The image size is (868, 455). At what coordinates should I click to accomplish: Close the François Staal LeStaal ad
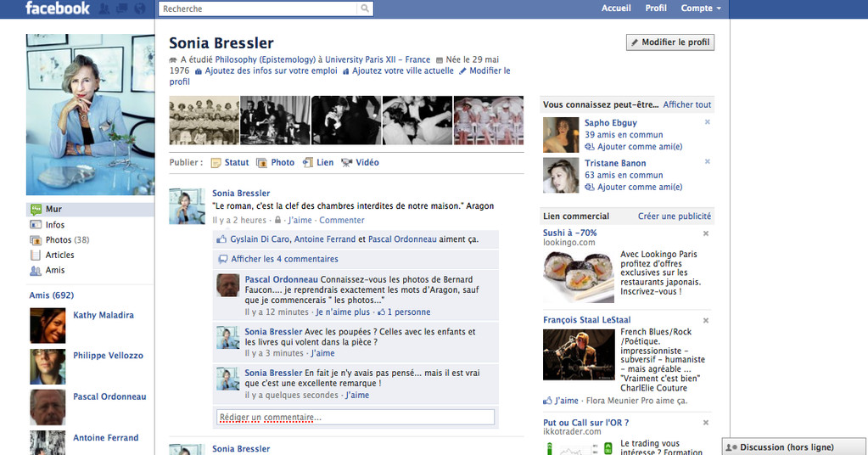[x=706, y=320]
